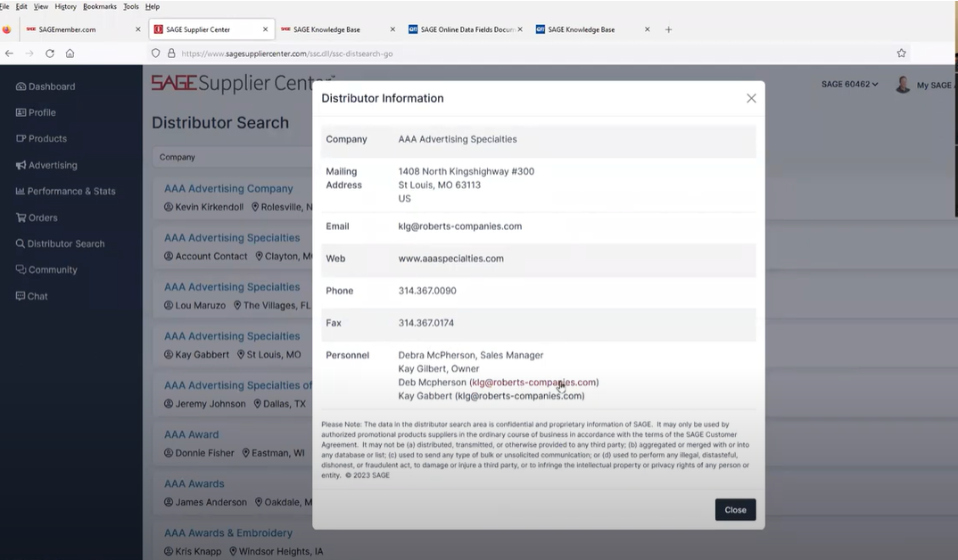Open Community in the sidebar
The width and height of the screenshot is (958, 560).
point(46,270)
